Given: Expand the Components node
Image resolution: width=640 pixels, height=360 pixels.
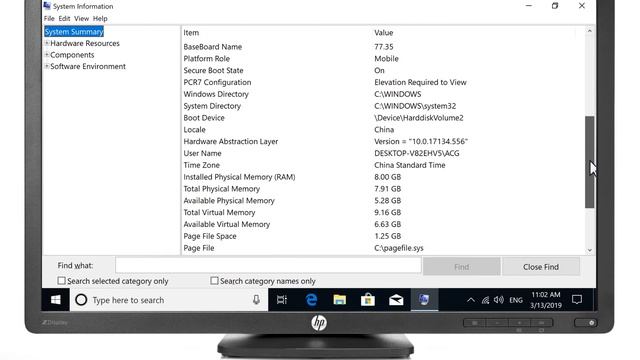Looking at the screenshot, I should pos(47,55).
